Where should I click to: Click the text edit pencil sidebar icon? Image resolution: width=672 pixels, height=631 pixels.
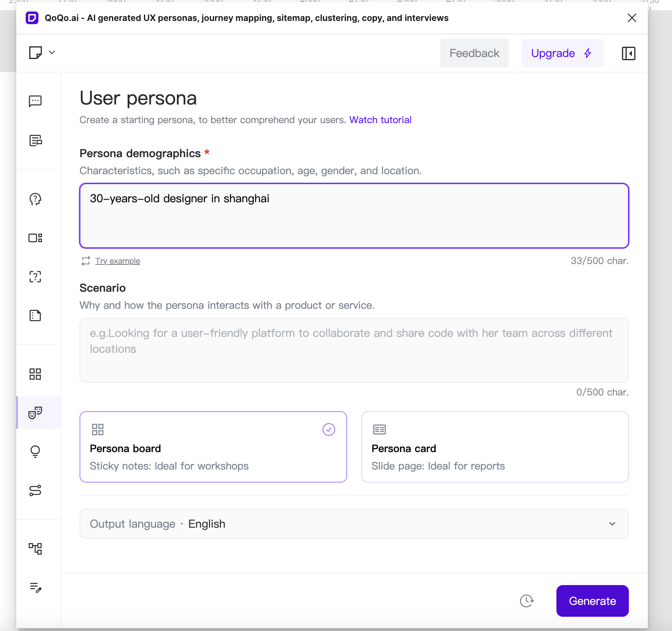pyautogui.click(x=35, y=587)
